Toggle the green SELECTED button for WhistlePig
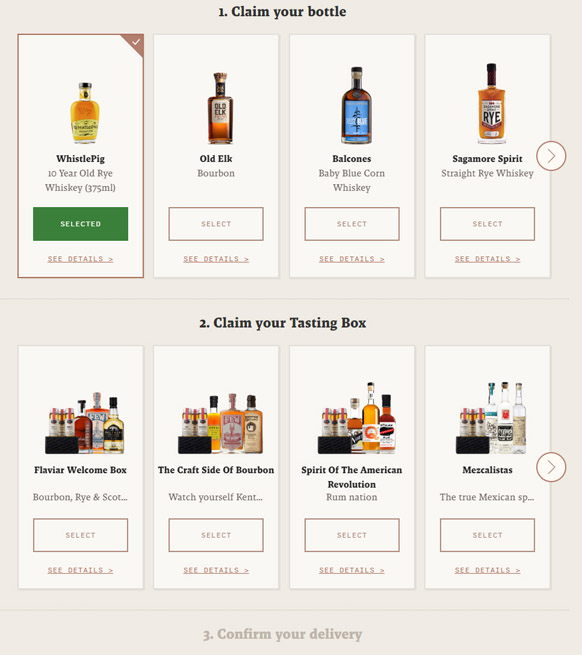582x655 pixels. 81,224
